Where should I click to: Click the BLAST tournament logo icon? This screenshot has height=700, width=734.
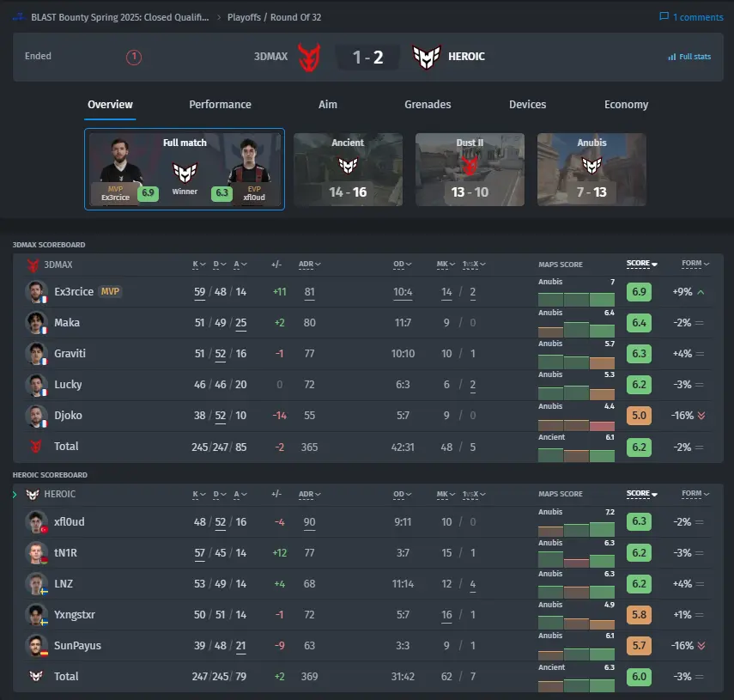coord(19,17)
